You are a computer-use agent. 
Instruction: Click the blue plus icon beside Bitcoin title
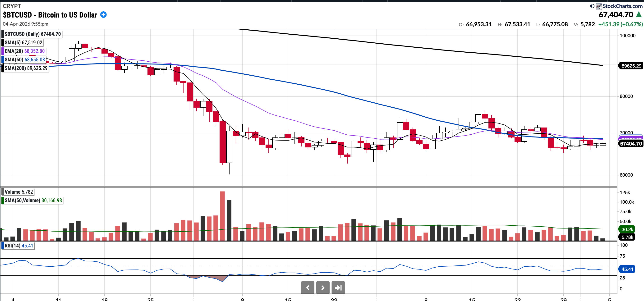[x=103, y=15]
